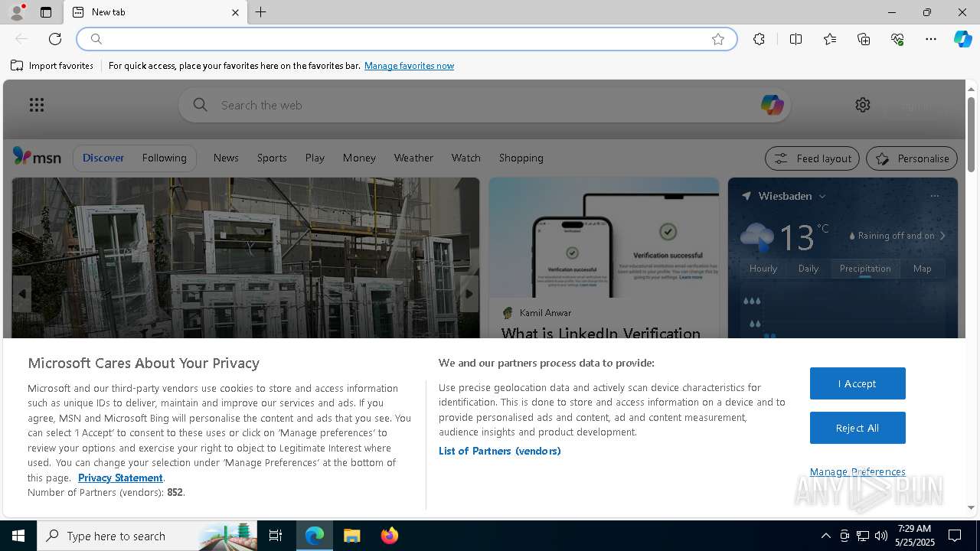The width and height of the screenshot is (980, 551).
Task: Show previous carousel slide
Action: pos(22,294)
